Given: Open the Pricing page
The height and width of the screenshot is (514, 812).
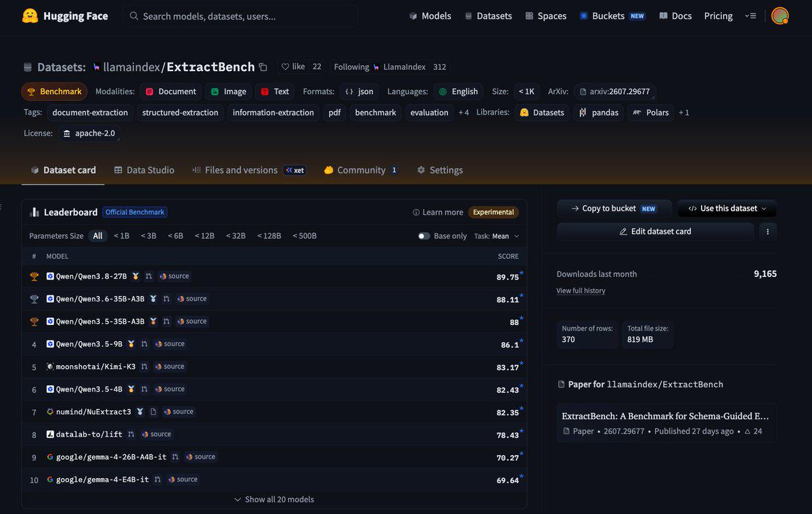Looking at the screenshot, I should click(x=718, y=16).
